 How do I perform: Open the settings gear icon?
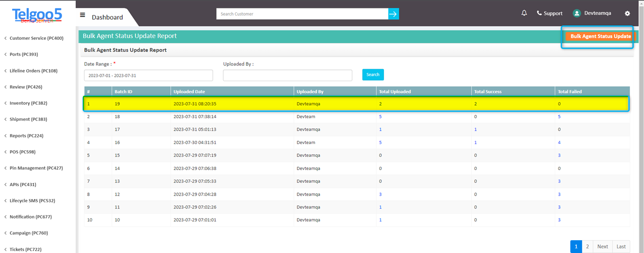coord(627,13)
